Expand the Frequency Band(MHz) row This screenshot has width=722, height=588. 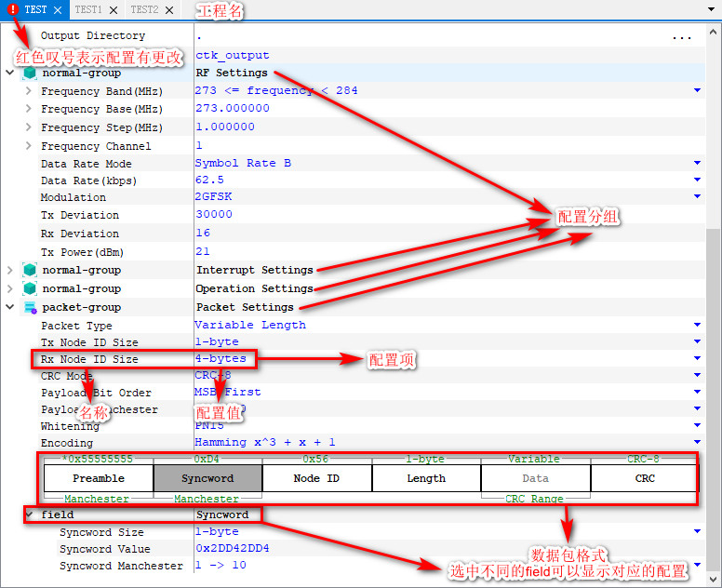(29, 91)
